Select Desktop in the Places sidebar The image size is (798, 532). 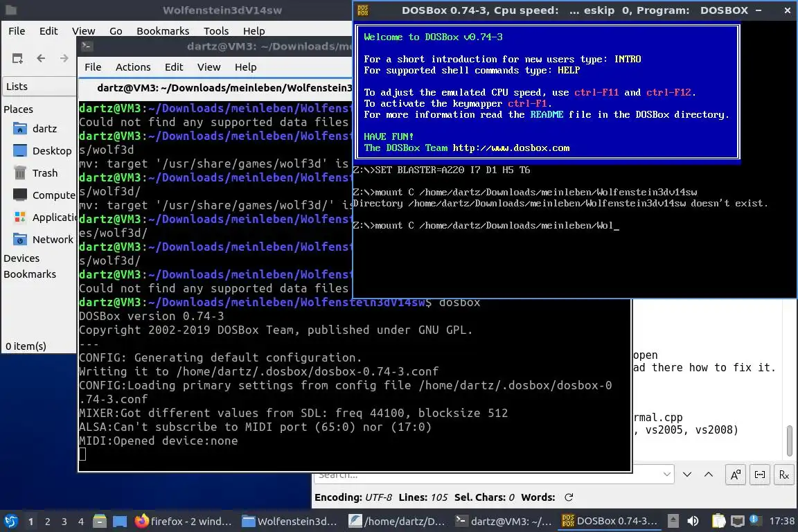click(44, 151)
